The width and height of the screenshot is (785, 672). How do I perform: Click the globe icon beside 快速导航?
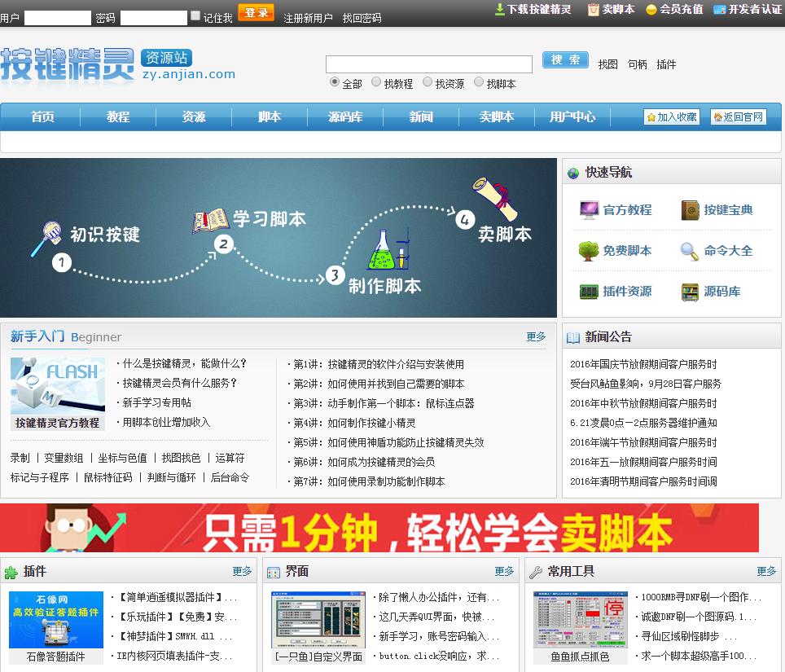pos(573,173)
